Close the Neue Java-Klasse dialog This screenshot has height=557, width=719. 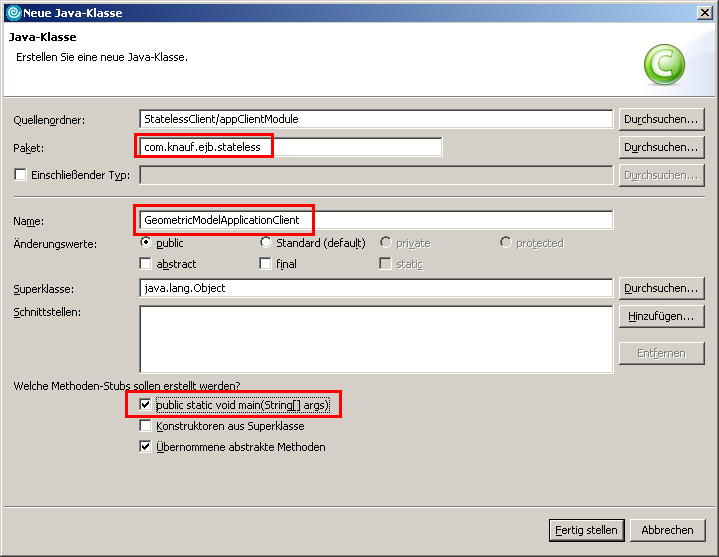[x=705, y=11]
